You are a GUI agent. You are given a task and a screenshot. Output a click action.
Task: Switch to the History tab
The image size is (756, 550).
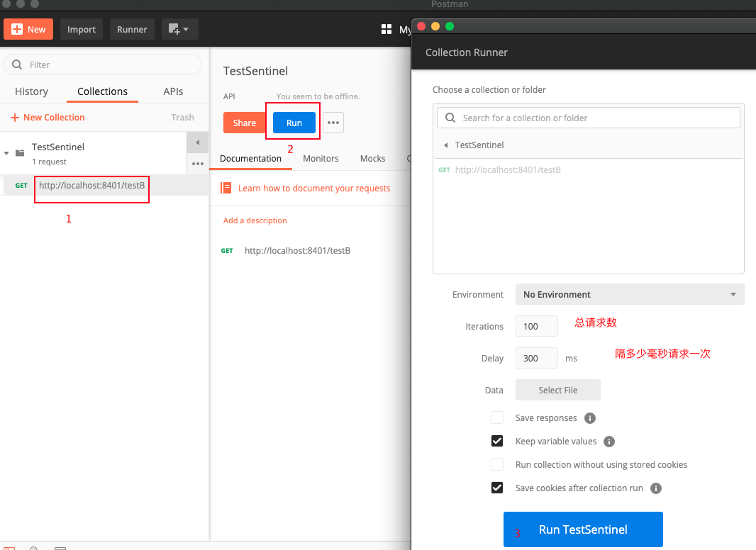[31, 91]
